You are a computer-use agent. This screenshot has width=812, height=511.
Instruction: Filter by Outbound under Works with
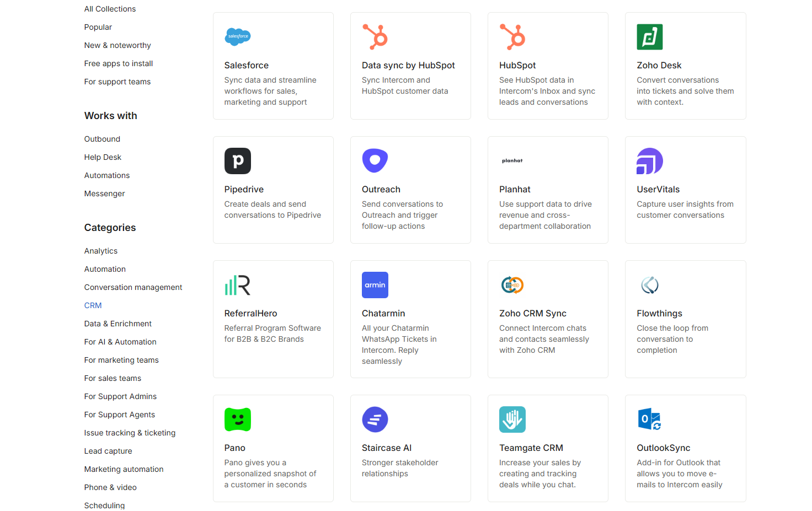pyautogui.click(x=102, y=139)
